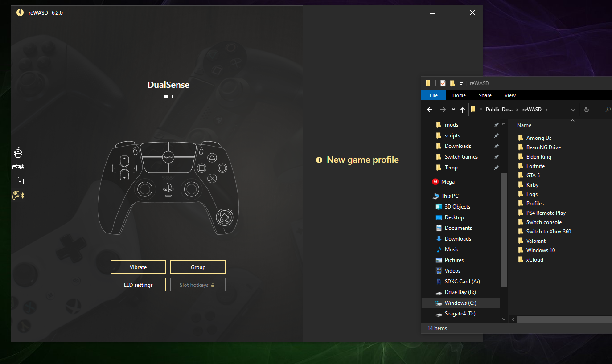Click the Explorer search magnifier icon

pos(608,110)
